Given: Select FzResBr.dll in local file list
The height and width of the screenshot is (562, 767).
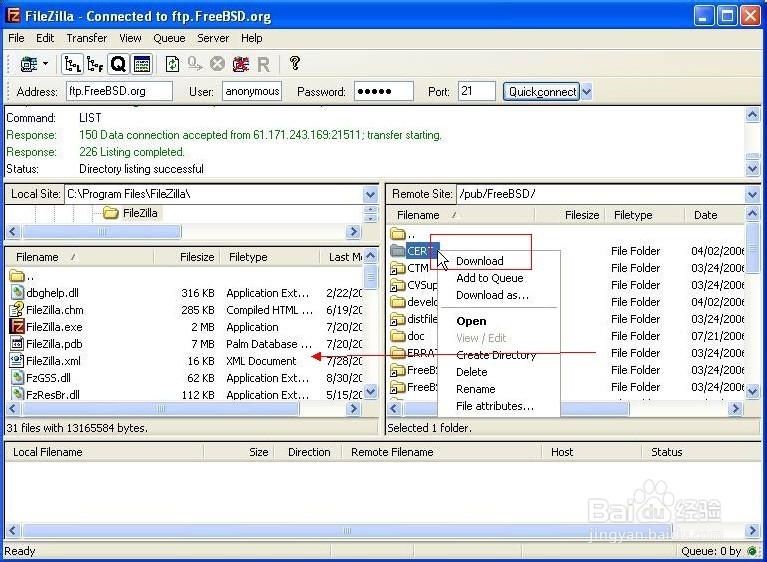Looking at the screenshot, I should [53, 395].
